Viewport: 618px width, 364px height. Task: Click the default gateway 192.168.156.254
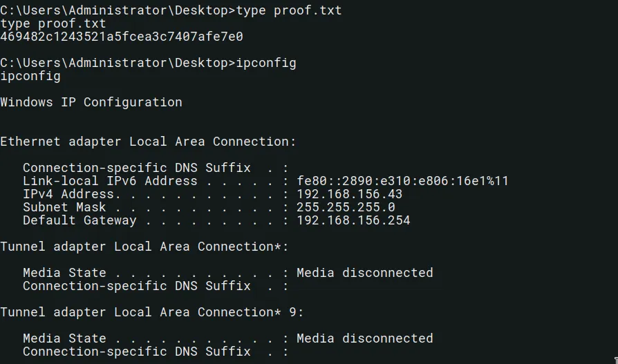(x=353, y=220)
